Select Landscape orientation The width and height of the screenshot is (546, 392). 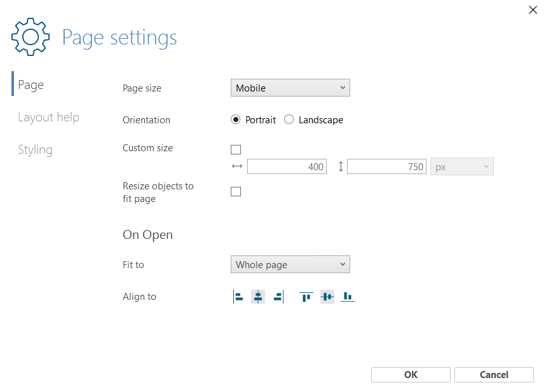coord(289,119)
